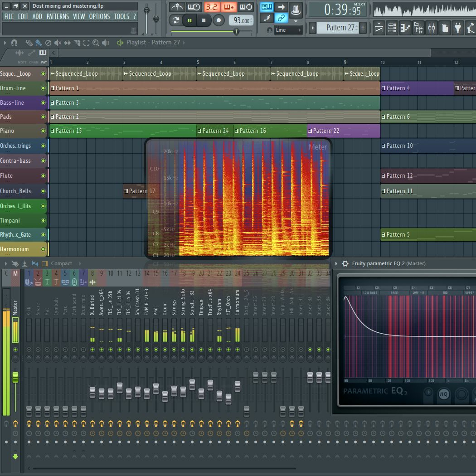This screenshot has height=476, width=476.
Task: Mute the Harmonium track
Action: coord(43,249)
